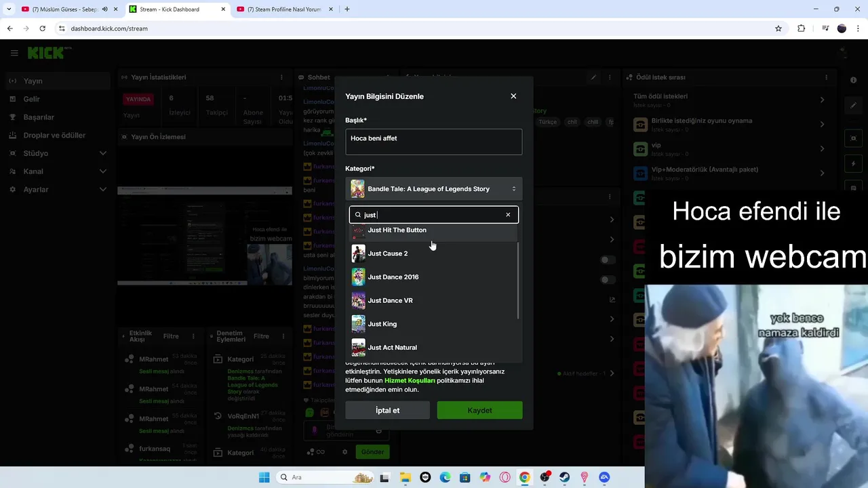This screenshot has width=868, height=488.
Task: Choose Just Dance VR from list
Action: 433,300
